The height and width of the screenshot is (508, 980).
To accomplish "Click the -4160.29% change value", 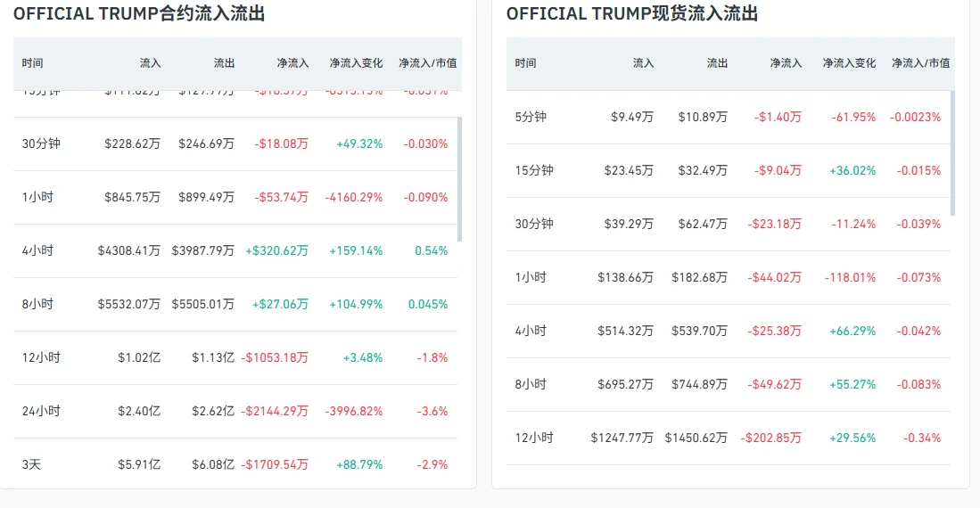I will point(354,198).
